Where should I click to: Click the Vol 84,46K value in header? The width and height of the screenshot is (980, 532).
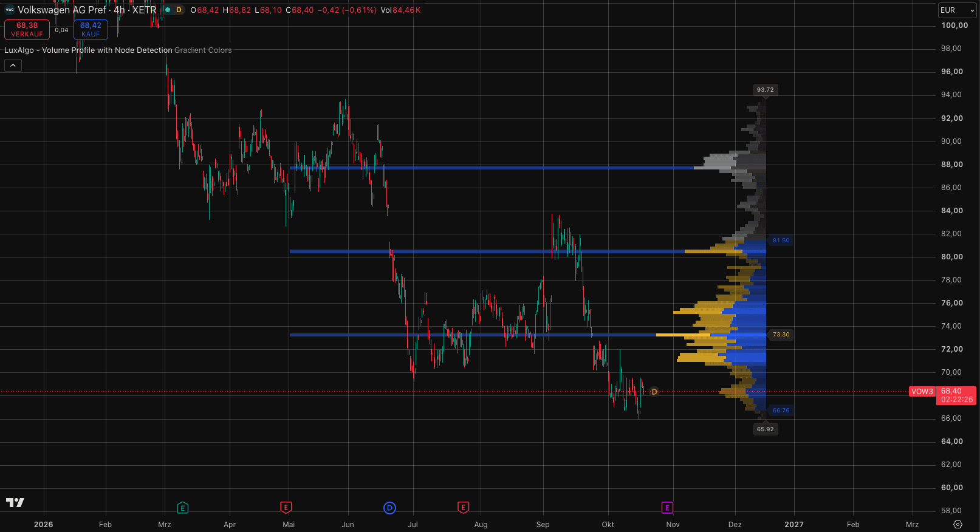[x=400, y=10]
